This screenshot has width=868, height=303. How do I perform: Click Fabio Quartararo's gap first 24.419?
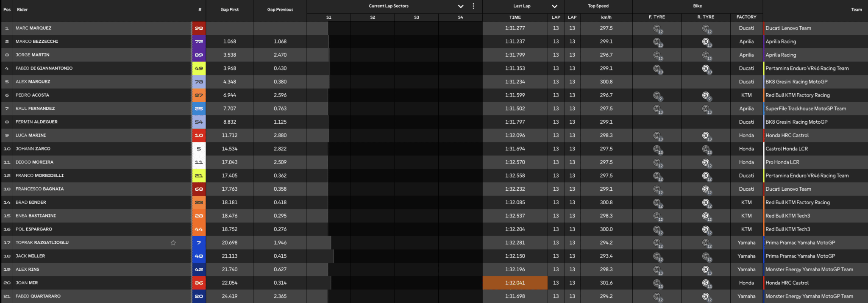230,296
